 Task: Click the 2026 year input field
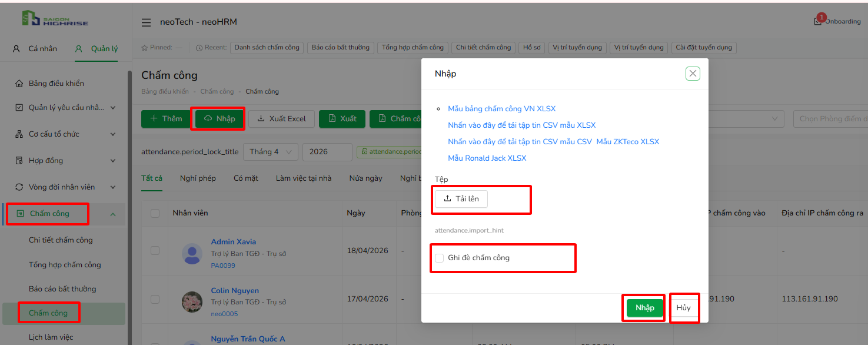pos(327,152)
